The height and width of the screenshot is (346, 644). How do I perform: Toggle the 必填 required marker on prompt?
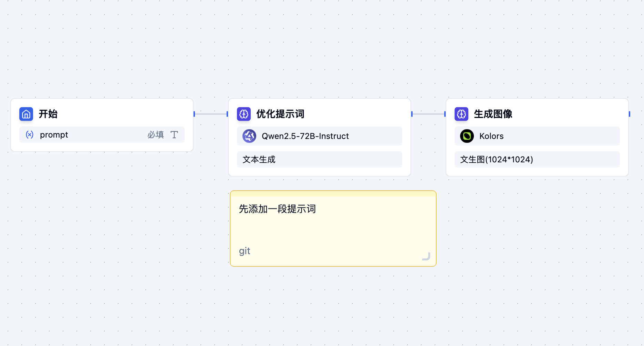pyautogui.click(x=155, y=135)
